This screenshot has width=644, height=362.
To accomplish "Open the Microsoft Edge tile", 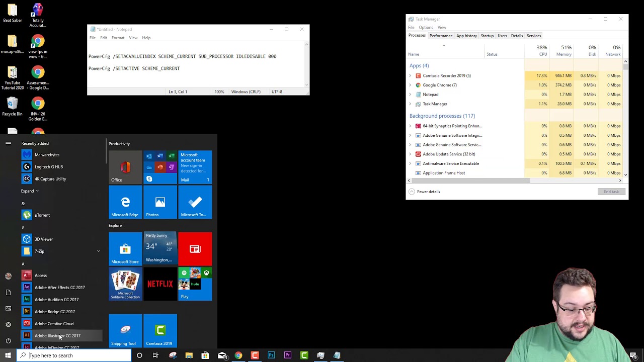I will point(125,202).
